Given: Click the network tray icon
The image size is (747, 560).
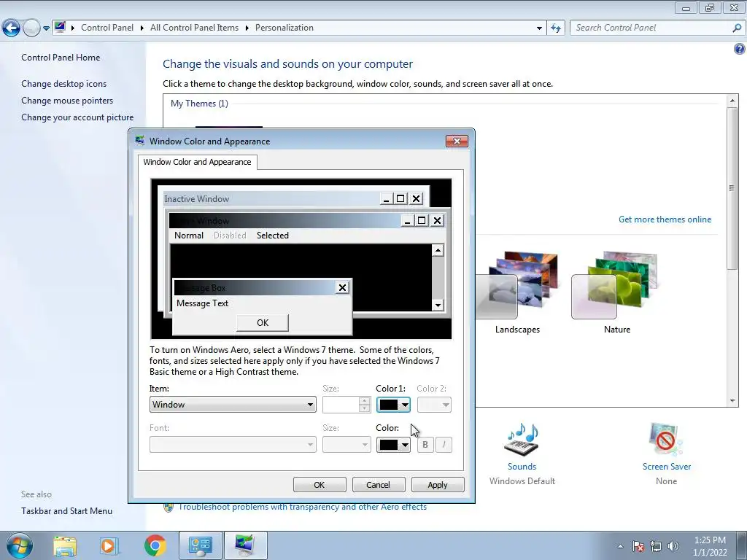Looking at the screenshot, I should tap(656, 546).
